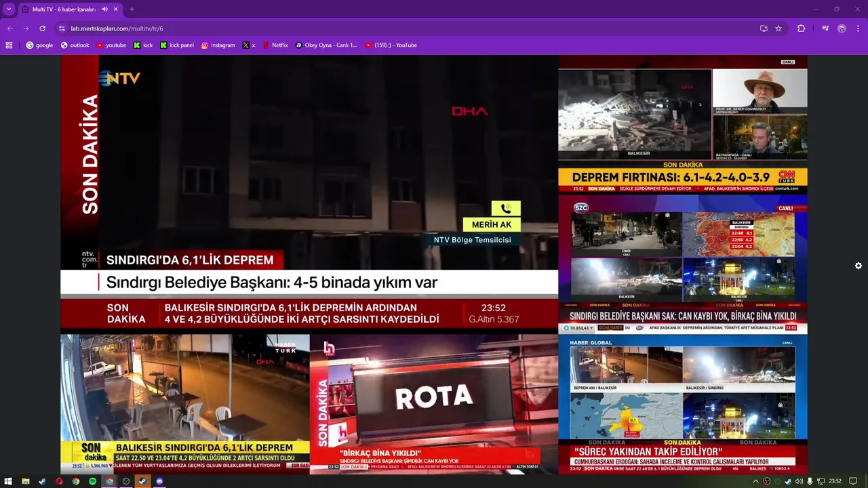Open the apps grid in bookmarks bar
The width and height of the screenshot is (868, 488).
point(9,45)
